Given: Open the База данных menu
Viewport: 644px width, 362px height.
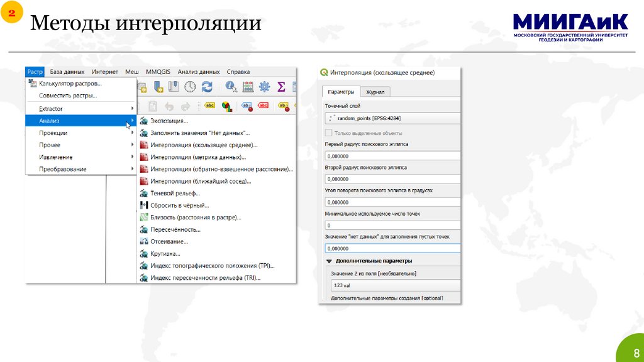Looking at the screenshot, I should tap(67, 72).
